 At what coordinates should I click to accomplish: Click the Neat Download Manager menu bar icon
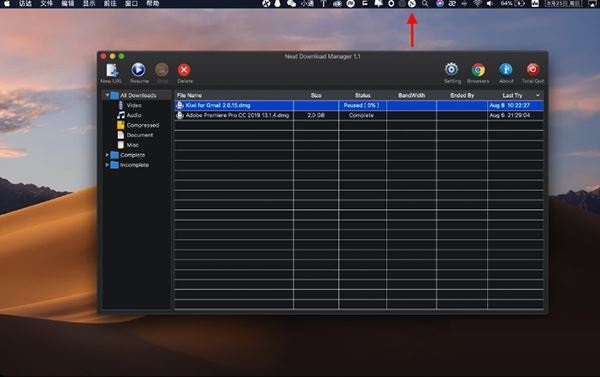tap(412, 3)
